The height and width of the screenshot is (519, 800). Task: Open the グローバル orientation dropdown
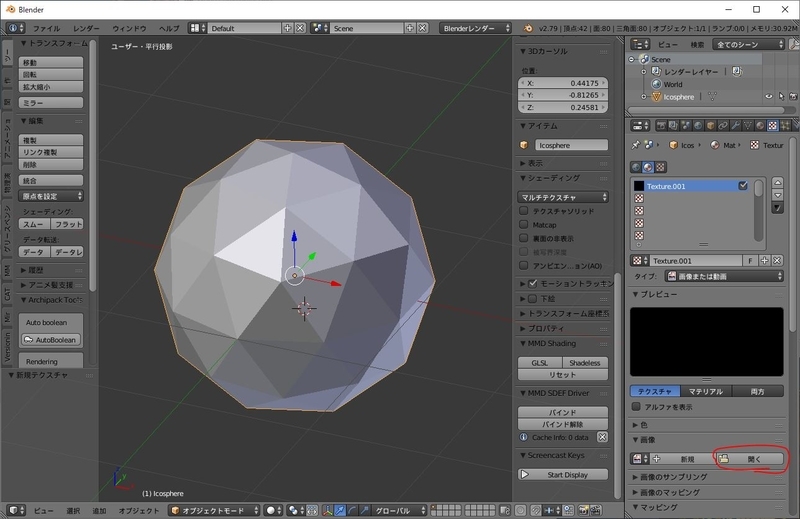coord(400,510)
